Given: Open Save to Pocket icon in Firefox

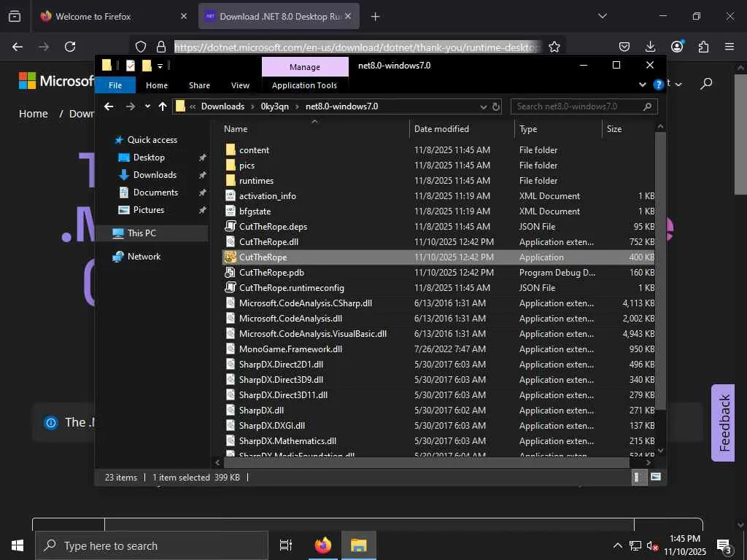Looking at the screenshot, I should pos(624,47).
